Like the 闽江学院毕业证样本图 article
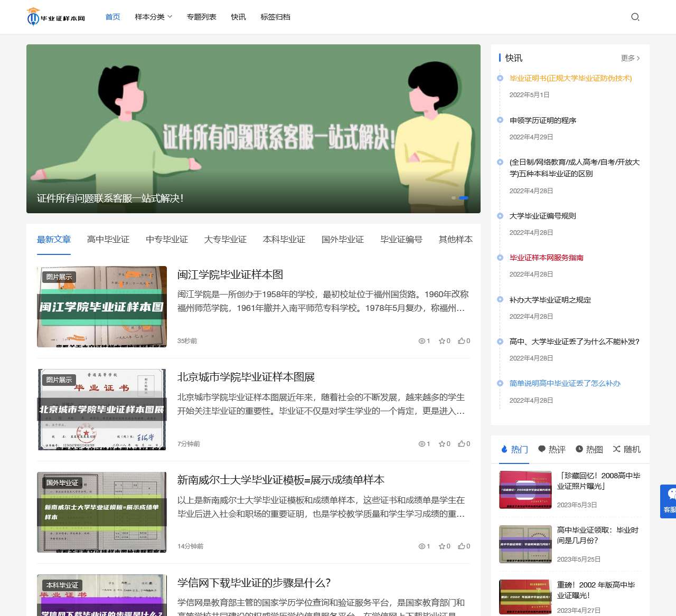 tap(461, 341)
